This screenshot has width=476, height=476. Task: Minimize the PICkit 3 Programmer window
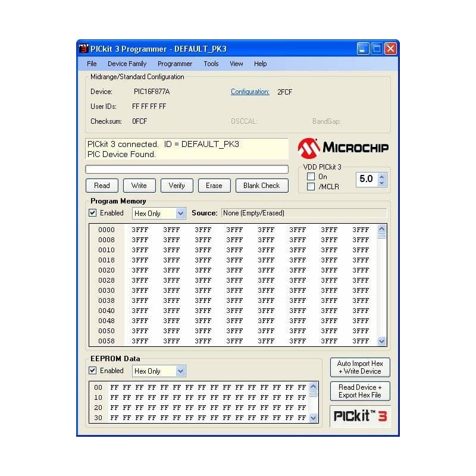(x=363, y=49)
